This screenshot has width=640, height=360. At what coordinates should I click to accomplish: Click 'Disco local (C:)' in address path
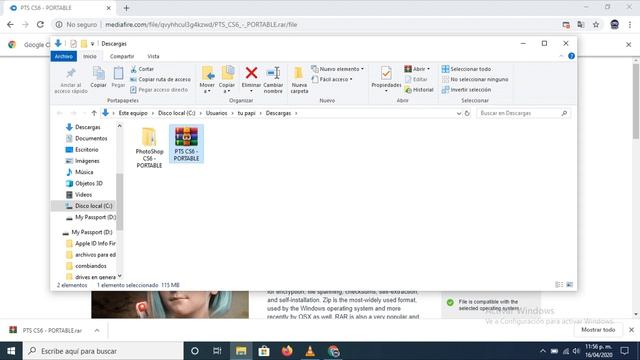177,113
